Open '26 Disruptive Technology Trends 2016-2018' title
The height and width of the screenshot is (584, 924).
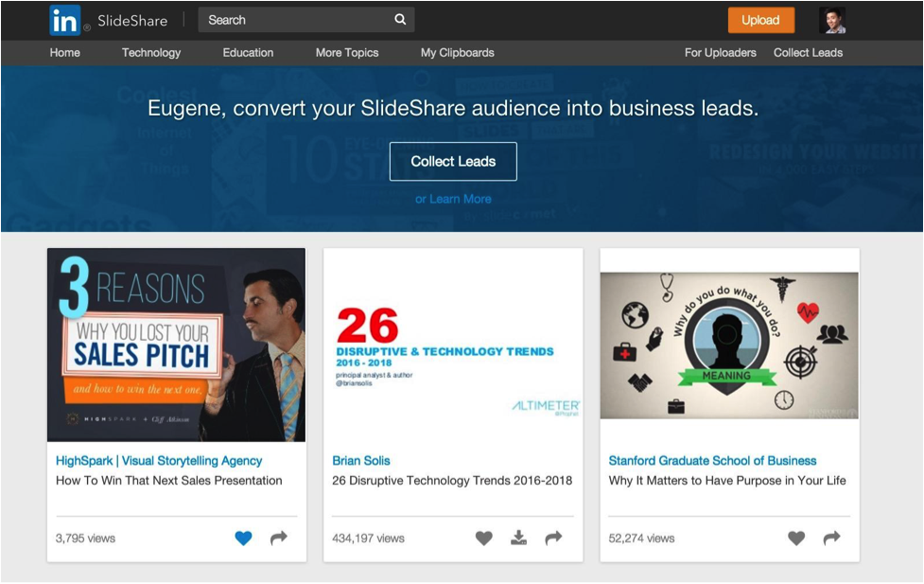pos(452,480)
